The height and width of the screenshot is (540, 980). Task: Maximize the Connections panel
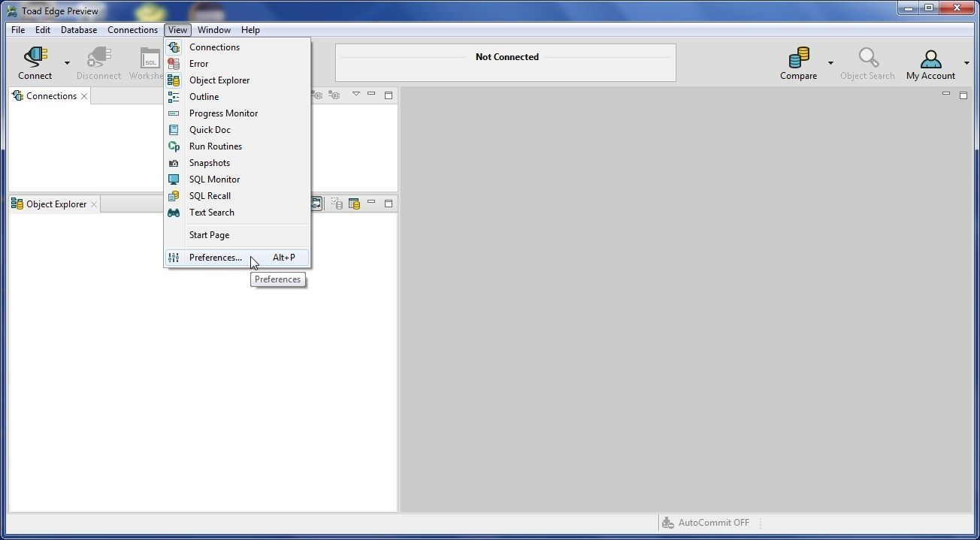pyautogui.click(x=389, y=95)
